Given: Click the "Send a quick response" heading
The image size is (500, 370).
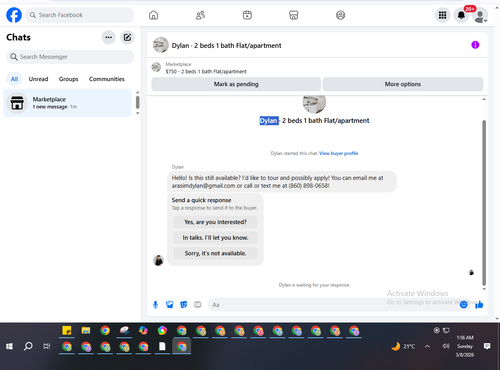Looking at the screenshot, I should point(201,200).
